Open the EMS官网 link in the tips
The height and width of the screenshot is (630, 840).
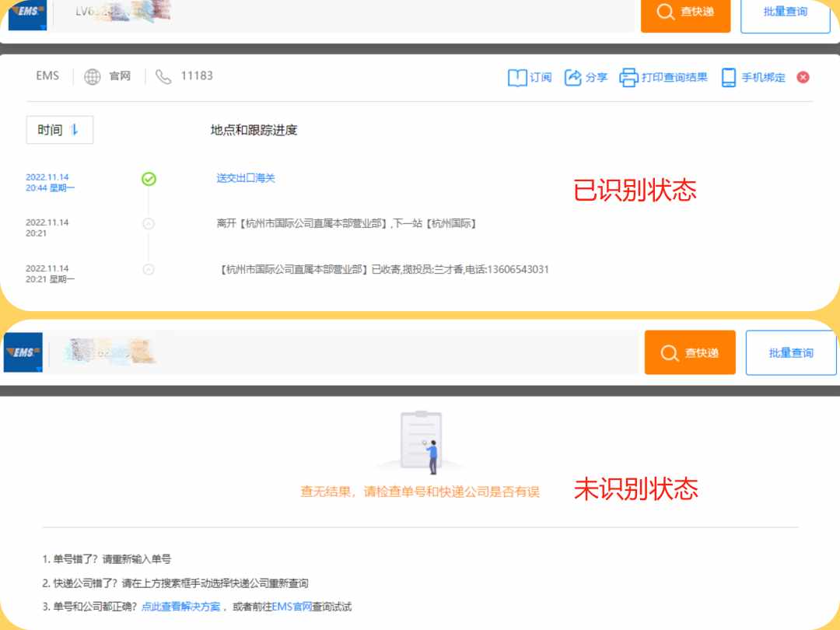tap(292, 607)
